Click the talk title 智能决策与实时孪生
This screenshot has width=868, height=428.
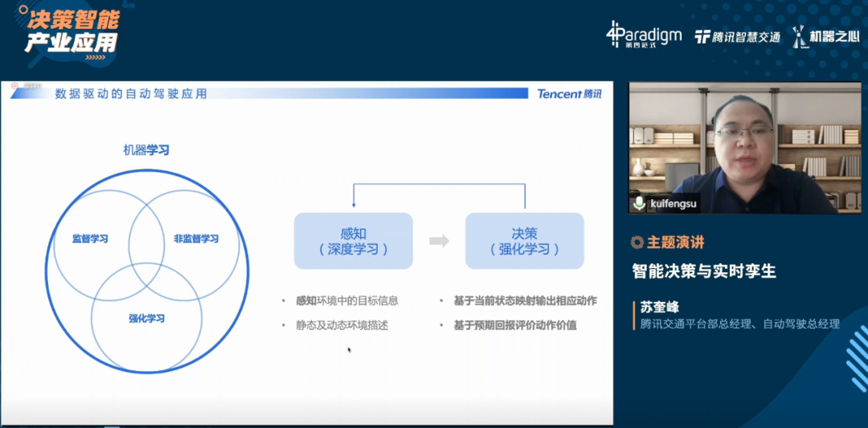point(705,271)
